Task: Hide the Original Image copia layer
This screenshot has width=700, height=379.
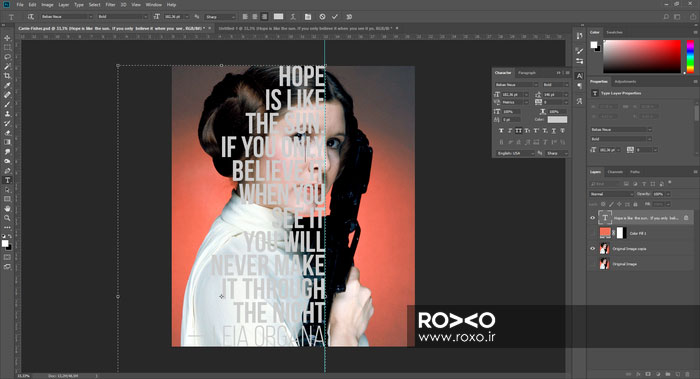Action: (x=593, y=249)
